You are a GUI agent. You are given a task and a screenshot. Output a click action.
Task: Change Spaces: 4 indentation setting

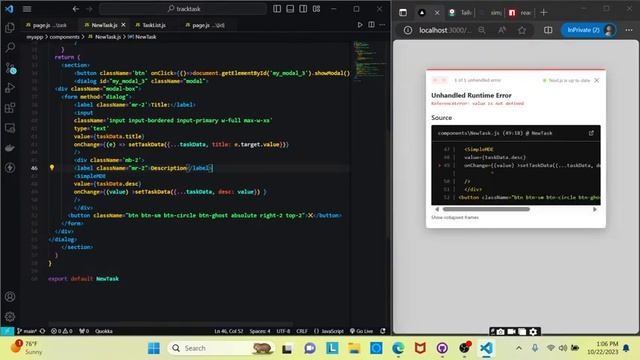tap(260, 331)
